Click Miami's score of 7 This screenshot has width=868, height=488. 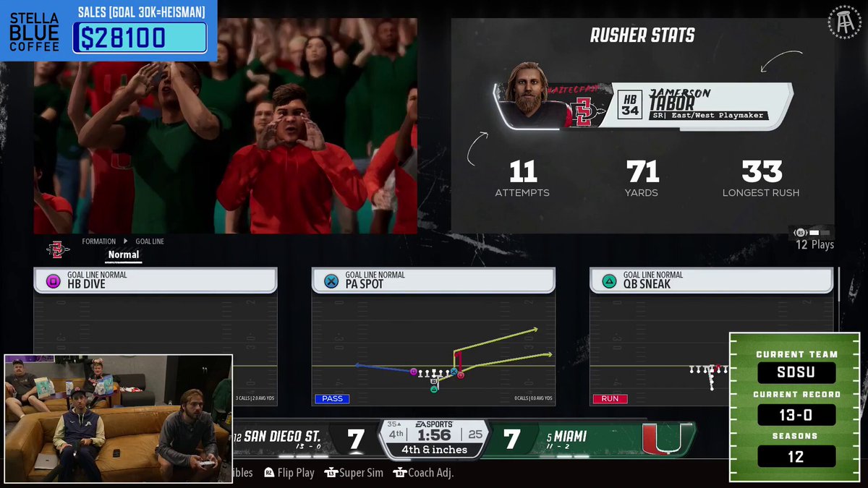(x=513, y=440)
